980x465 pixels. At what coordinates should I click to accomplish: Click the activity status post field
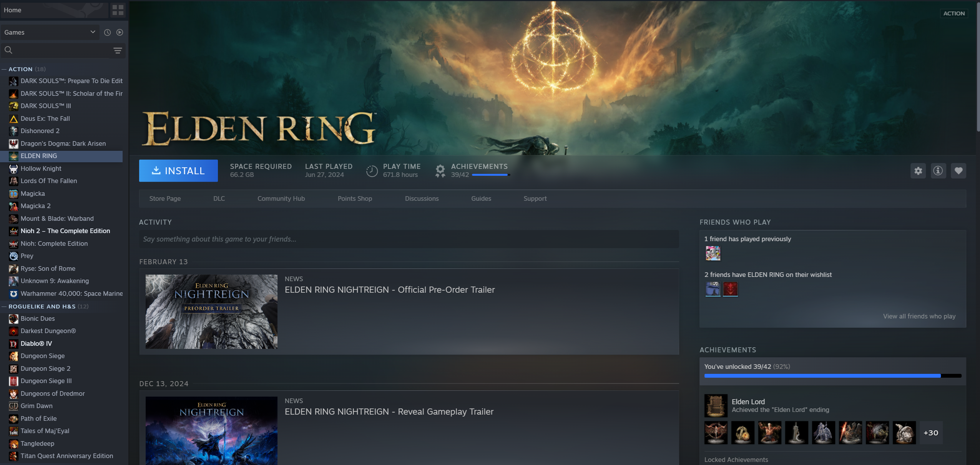pyautogui.click(x=409, y=239)
